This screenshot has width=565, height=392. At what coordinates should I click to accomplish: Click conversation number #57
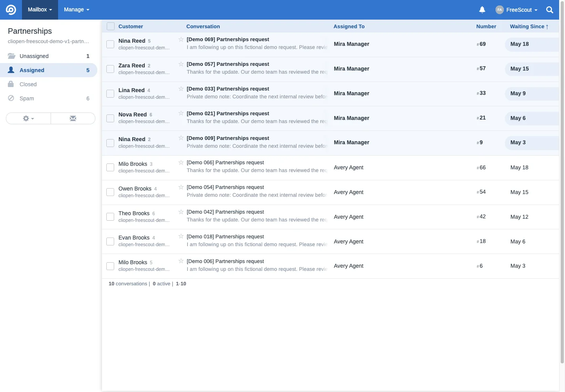pyautogui.click(x=481, y=68)
